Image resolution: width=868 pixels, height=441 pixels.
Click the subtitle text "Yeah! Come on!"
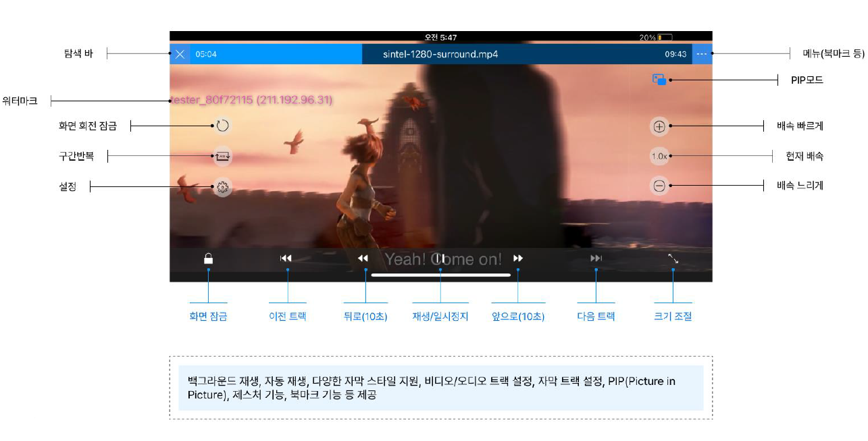pyautogui.click(x=443, y=259)
